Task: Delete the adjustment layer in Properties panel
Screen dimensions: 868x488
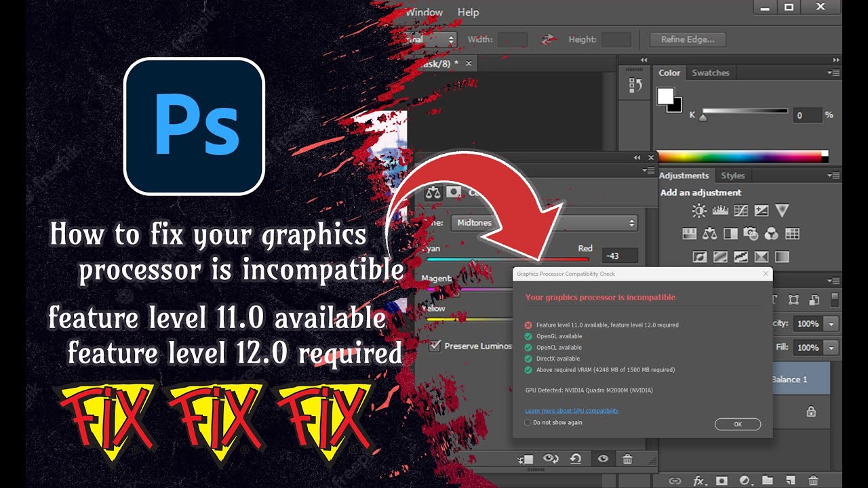Action: (x=627, y=459)
